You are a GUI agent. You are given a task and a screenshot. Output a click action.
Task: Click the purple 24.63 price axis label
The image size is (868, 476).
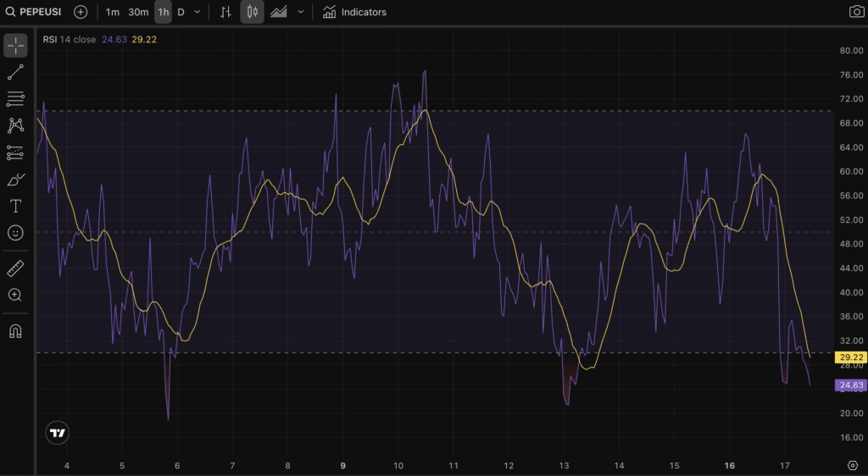point(851,385)
